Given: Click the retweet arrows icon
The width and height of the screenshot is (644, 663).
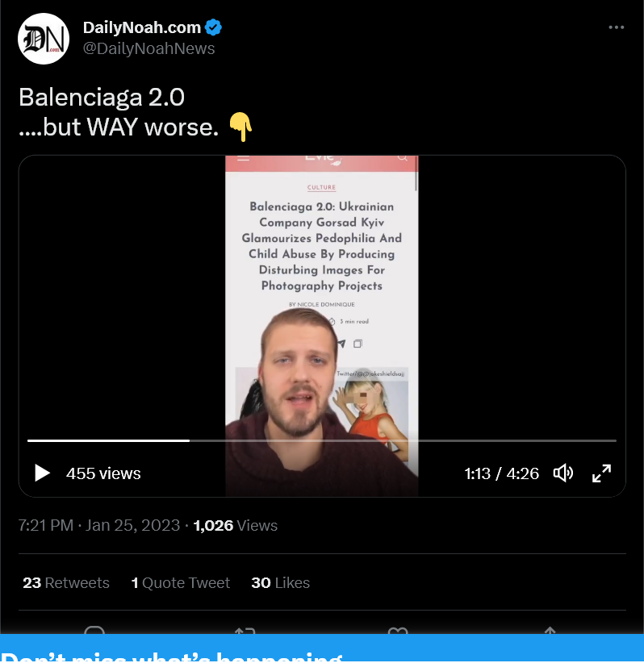Looking at the screenshot, I should point(245,631).
